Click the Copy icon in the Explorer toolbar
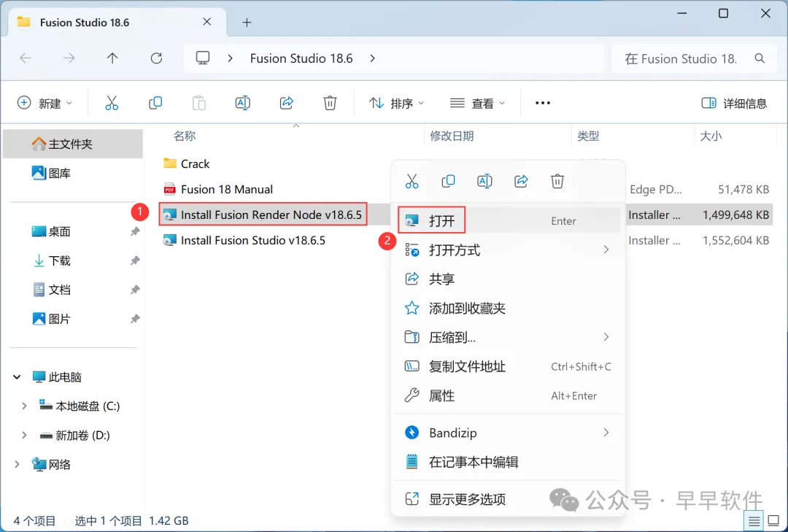Screen dimensions: 788x532 pos(155,103)
